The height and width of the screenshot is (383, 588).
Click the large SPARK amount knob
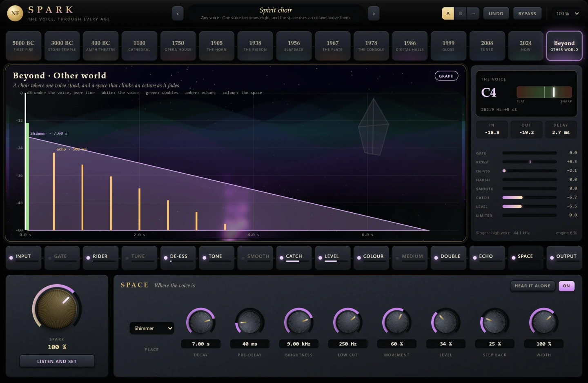pyautogui.click(x=57, y=309)
